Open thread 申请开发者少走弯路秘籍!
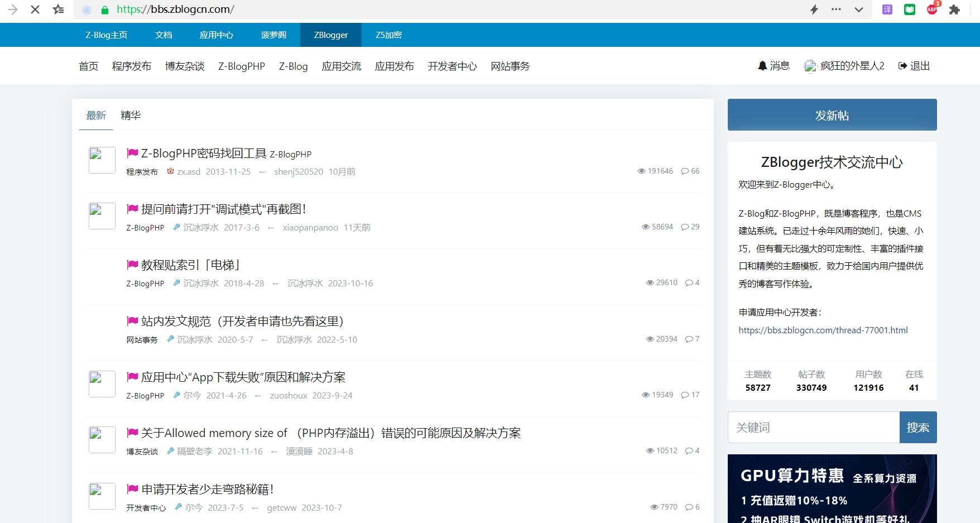980x523 pixels. tap(208, 490)
